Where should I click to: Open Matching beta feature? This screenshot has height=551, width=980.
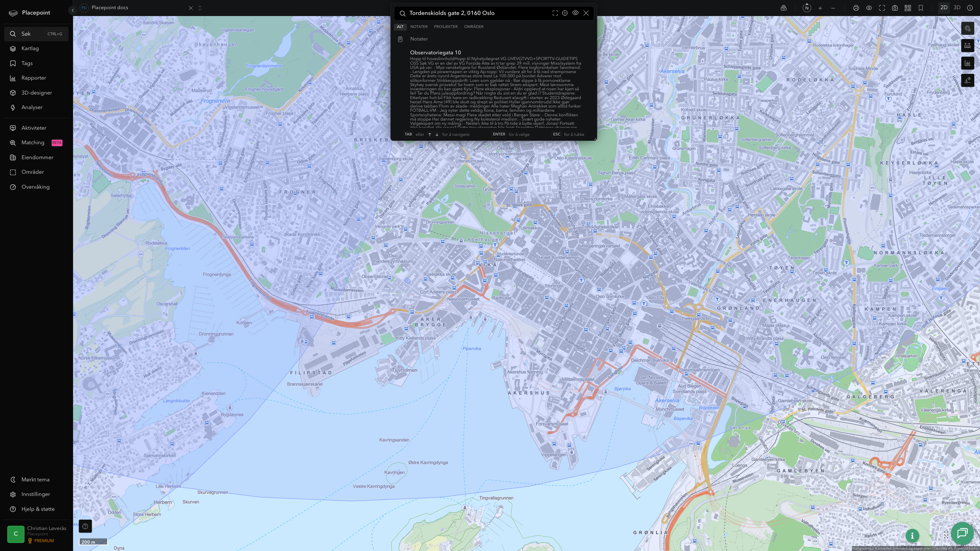[36, 143]
